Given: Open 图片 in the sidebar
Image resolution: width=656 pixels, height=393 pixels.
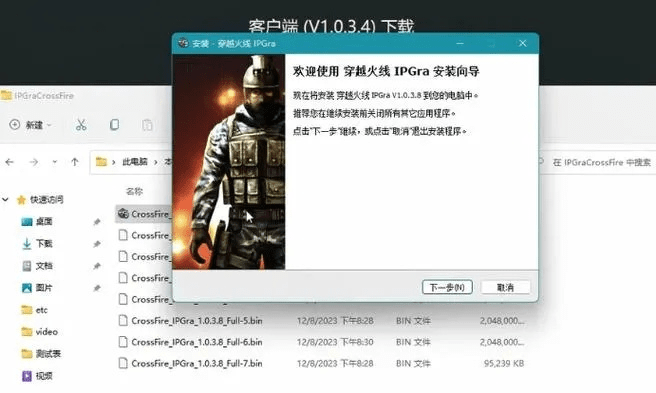Looking at the screenshot, I should click(x=44, y=288).
